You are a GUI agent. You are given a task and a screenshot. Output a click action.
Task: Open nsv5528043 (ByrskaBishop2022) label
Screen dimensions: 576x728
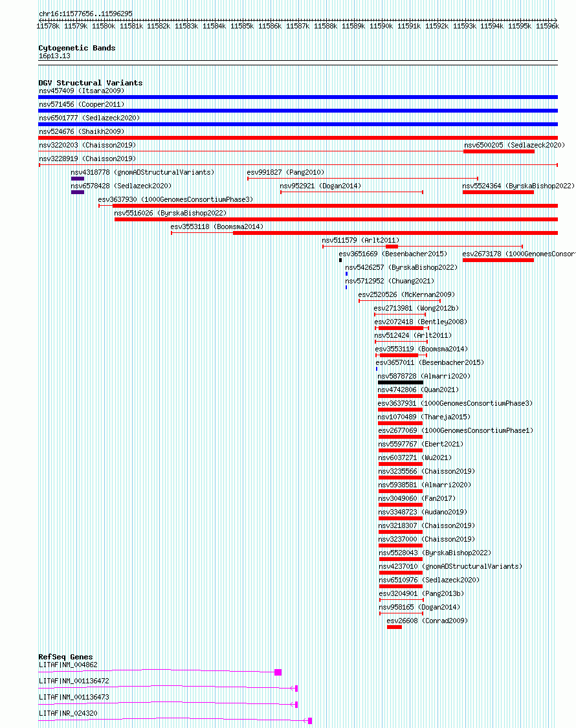(x=435, y=553)
